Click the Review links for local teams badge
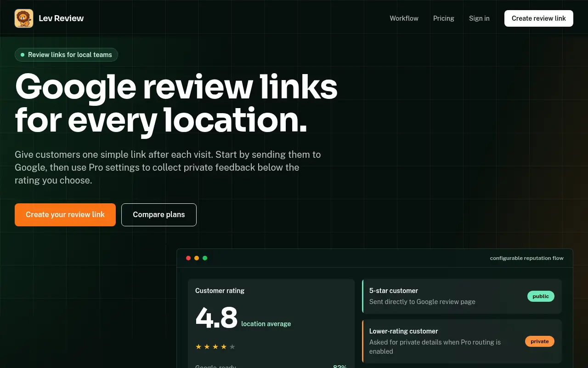588x368 pixels. (x=67, y=55)
